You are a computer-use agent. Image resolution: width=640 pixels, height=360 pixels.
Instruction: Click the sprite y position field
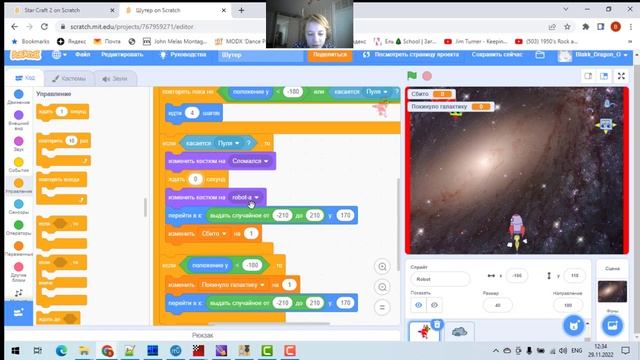[x=574, y=276]
